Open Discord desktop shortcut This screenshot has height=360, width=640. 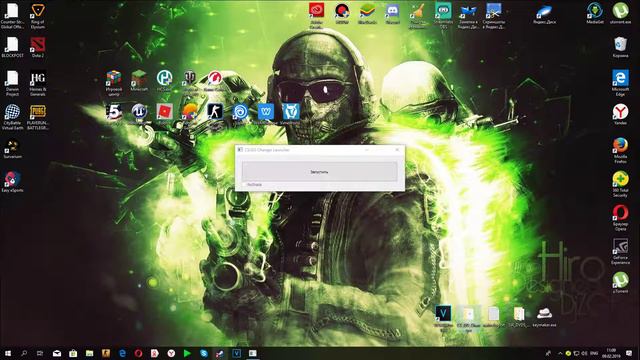(393, 13)
